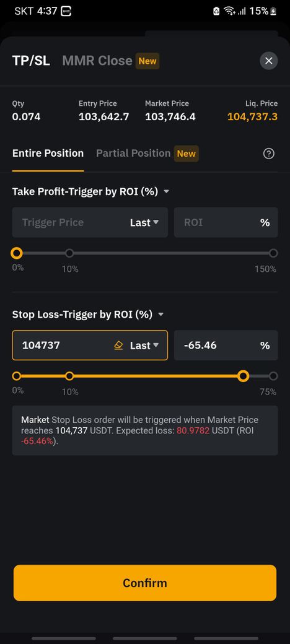Confirm the TP/SL settings
The width and height of the screenshot is (290, 644).
point(145,583)
